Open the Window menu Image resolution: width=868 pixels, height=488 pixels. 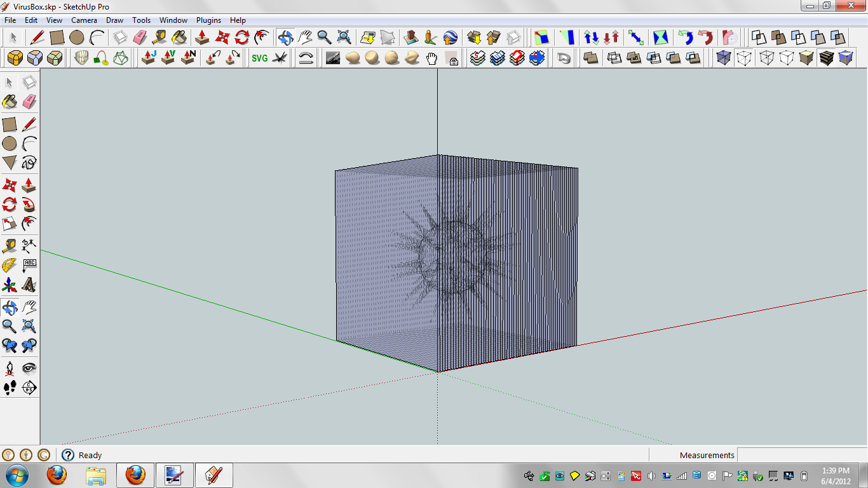(173, 20)
